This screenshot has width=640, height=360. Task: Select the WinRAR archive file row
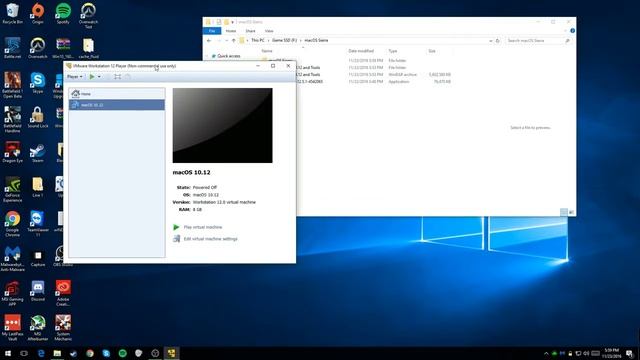[373, 75]
